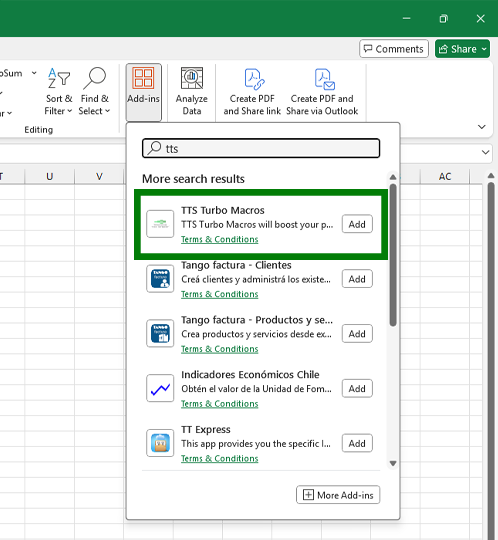Click the TTS Turbo Macros title
Viewport: 498px width, 540px height.
[223, 210]
